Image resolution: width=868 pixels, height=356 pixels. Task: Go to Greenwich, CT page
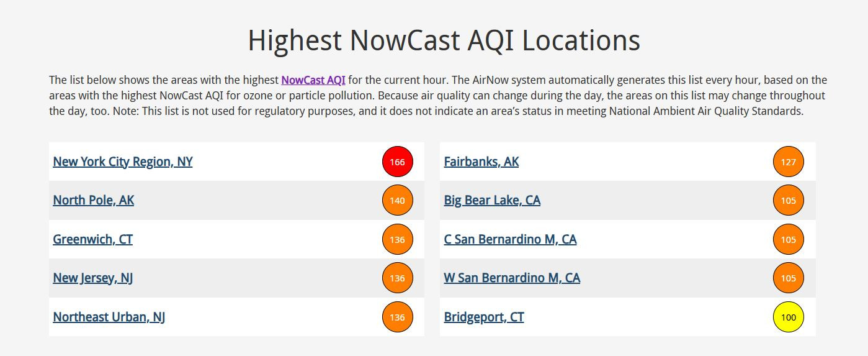pyautogui.click(x=93, y=239)
